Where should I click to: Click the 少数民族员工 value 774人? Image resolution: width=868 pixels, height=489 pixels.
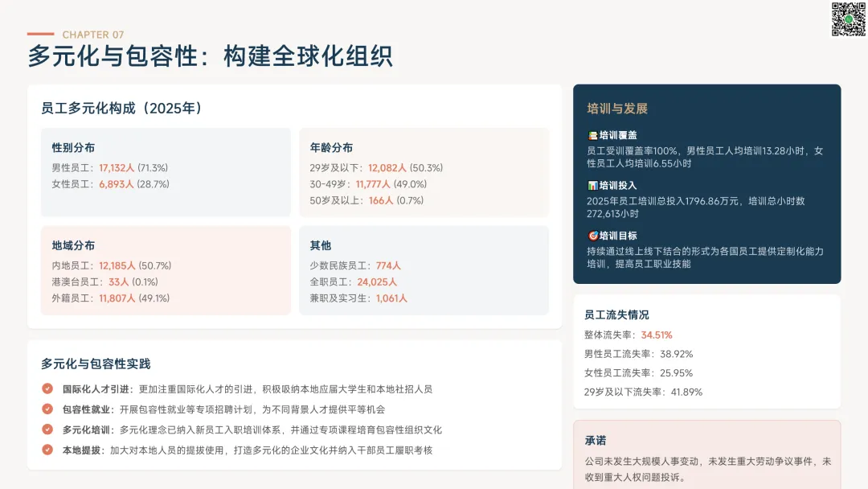(x=389, y=266)
